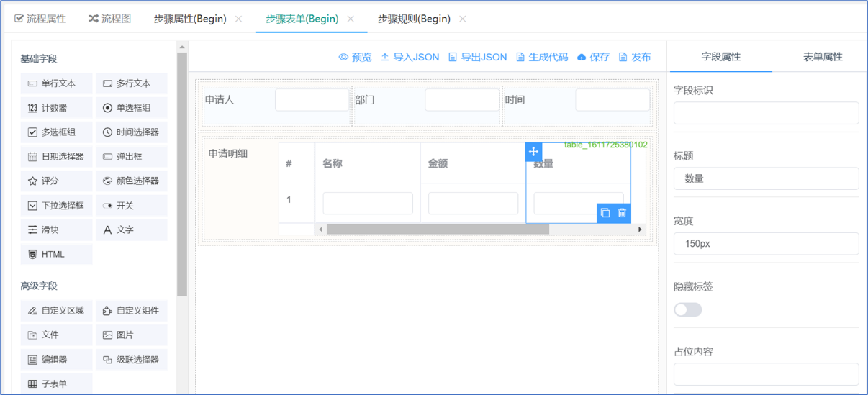Add a 子表单 sub-form field
Screen dimensions: 868x395
pyautogui.click(x=57, y=383)
